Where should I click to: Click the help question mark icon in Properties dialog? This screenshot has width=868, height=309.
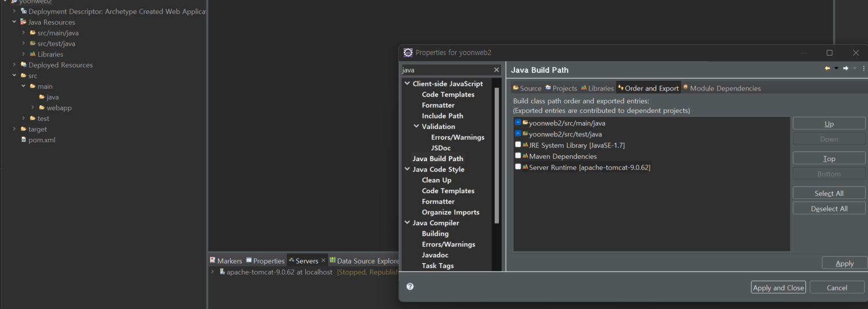click(x=410, y=287)
